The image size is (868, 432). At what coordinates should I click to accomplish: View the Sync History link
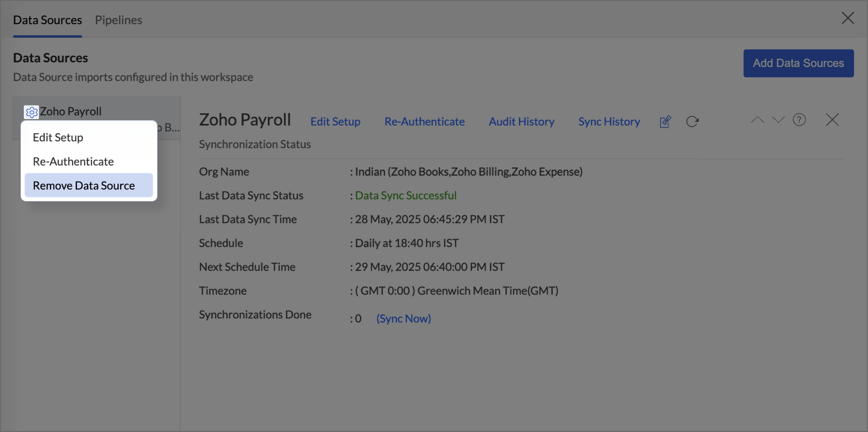[609, 122]
